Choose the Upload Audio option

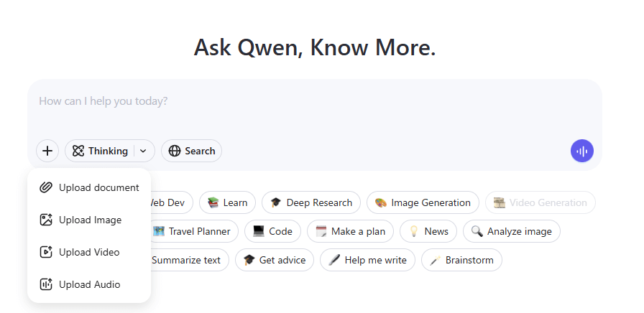[89, 284]
